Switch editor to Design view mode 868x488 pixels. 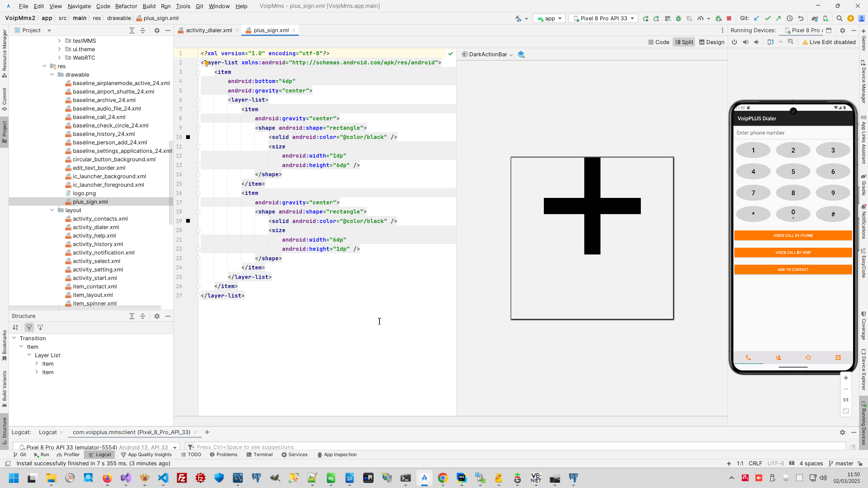712,42
